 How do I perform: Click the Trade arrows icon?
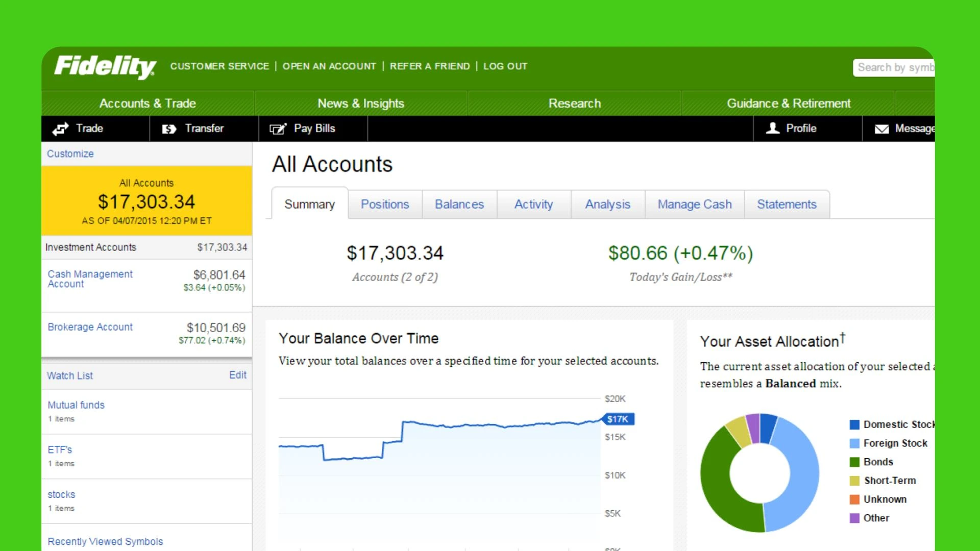tap(60, 129)
